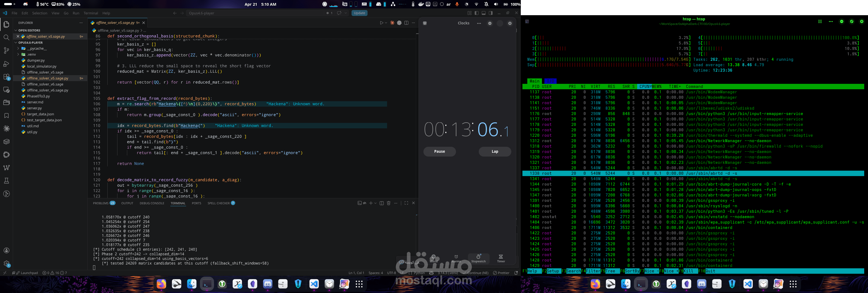Collapse the OPUS4.6-PLAYER folder section
868x293 pixels.
coord(30,43)
